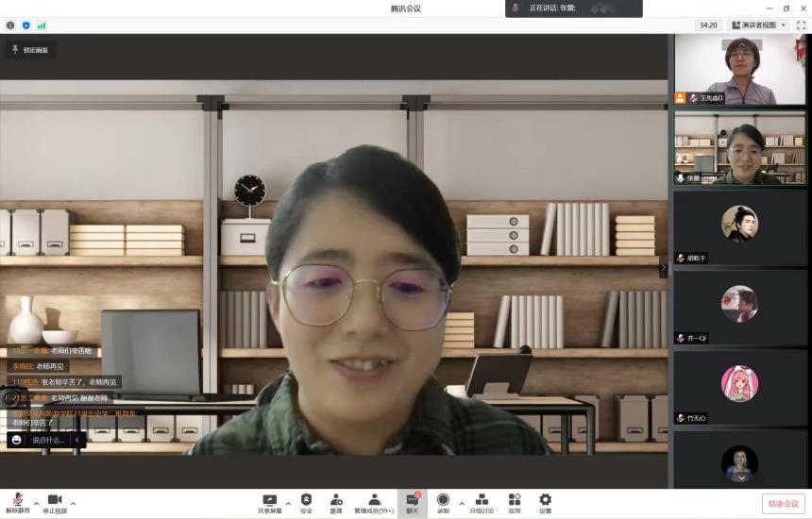Open the emoji picker in chat overlay
Image resolution: width=812 pixels, height=519 pixels.
coord(17,440)
